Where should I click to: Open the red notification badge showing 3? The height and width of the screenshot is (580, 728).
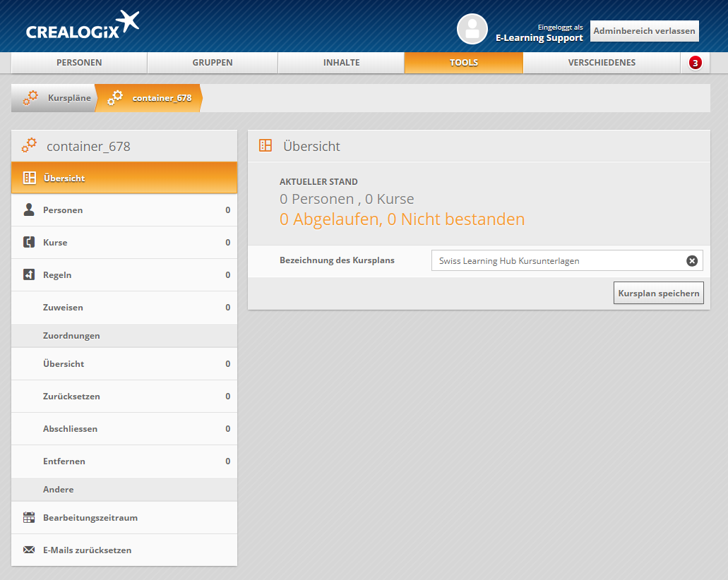(695, 63)
